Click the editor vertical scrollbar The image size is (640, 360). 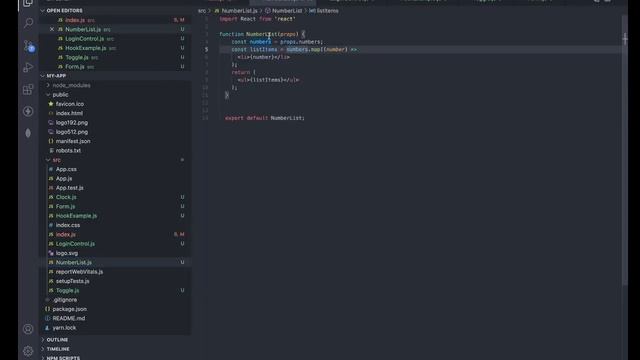point(625,151)
